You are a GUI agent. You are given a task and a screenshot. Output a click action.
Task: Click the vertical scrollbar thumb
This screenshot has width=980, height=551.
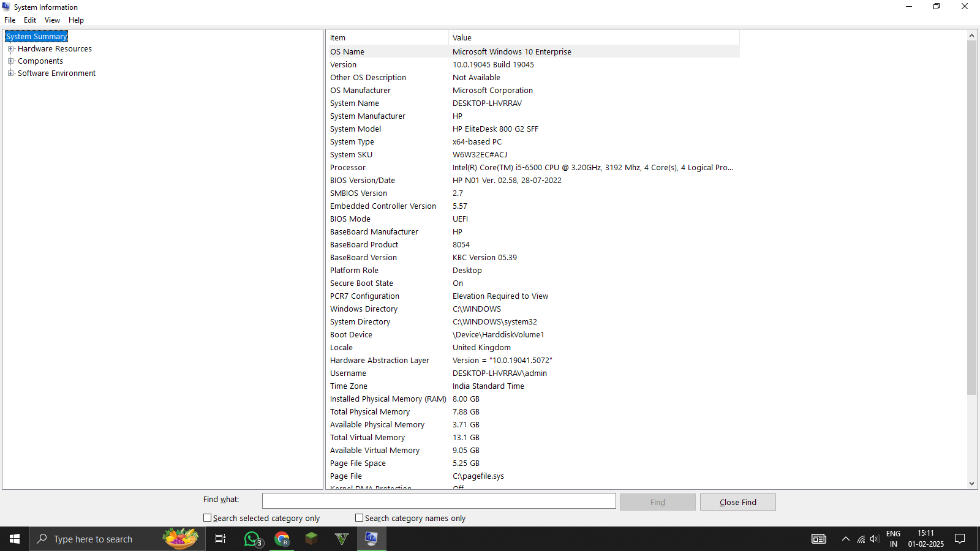pyautogui.click(x=971, y=217)
